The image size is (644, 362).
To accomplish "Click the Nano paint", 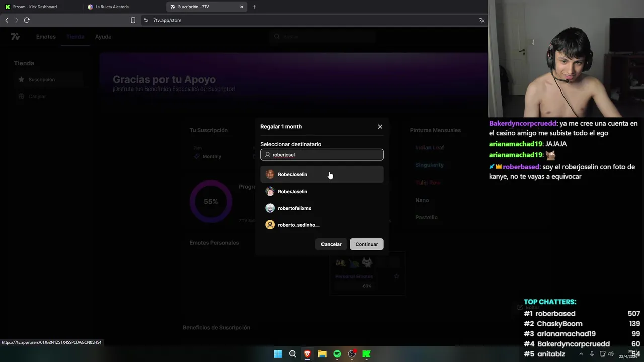I will (422, 200).
